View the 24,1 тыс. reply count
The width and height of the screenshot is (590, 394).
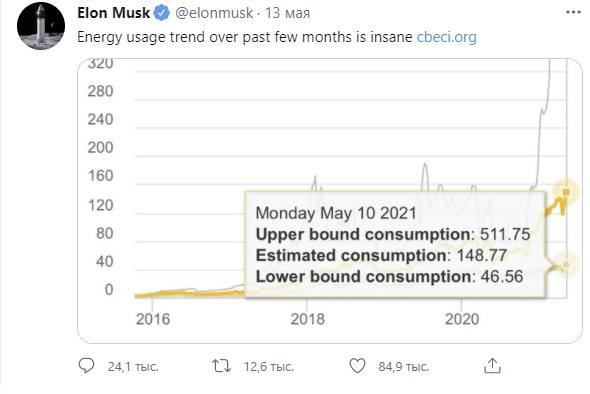(x=133, y=367)
